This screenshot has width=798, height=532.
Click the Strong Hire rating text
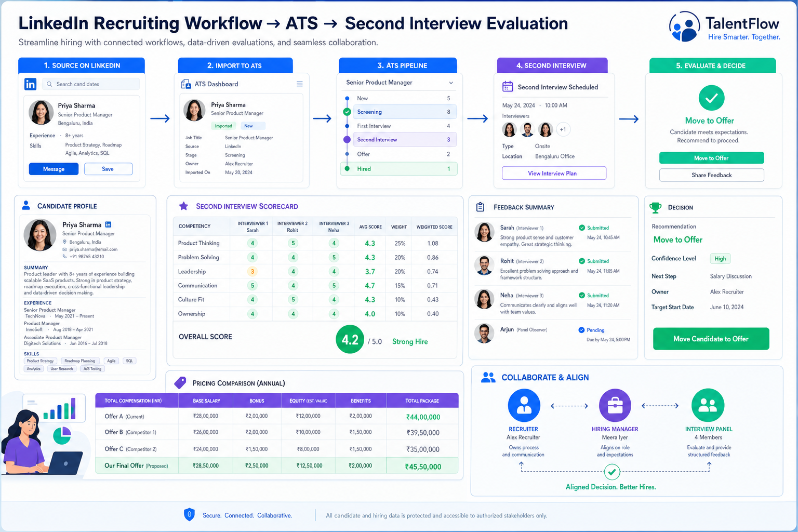click(410, 341)
